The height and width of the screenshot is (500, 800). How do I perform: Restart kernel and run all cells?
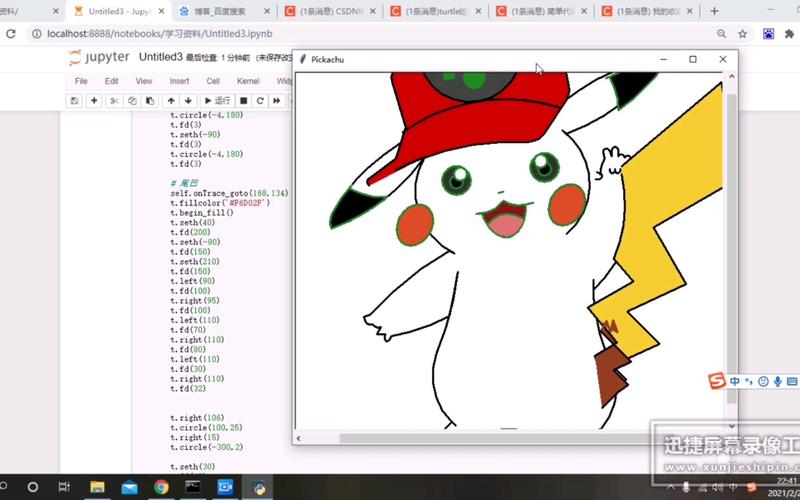pyautogui.click(x=277, y=101)
